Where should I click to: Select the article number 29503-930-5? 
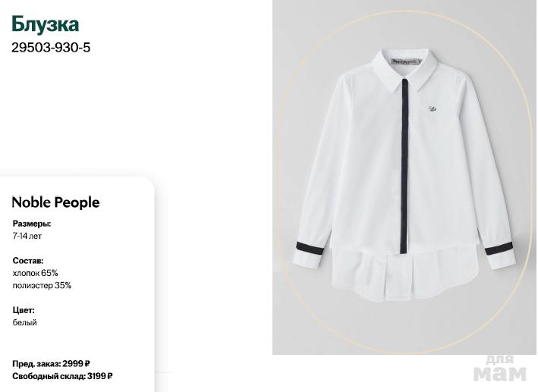pyautogui.click(x=51, y=47)
